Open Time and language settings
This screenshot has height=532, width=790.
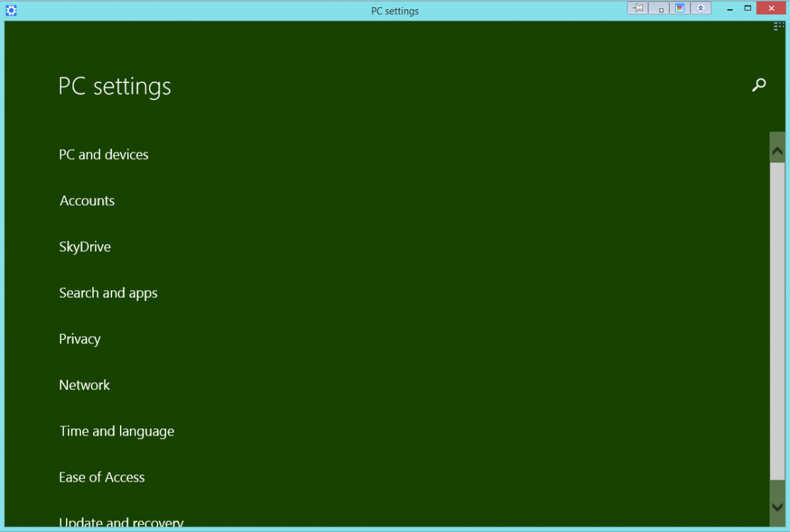pyautogui.click(x=117, y=431)
